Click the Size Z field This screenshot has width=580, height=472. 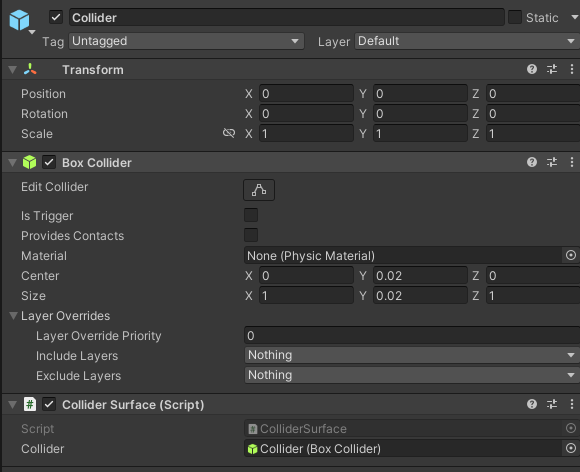click(x=533, y=296)
